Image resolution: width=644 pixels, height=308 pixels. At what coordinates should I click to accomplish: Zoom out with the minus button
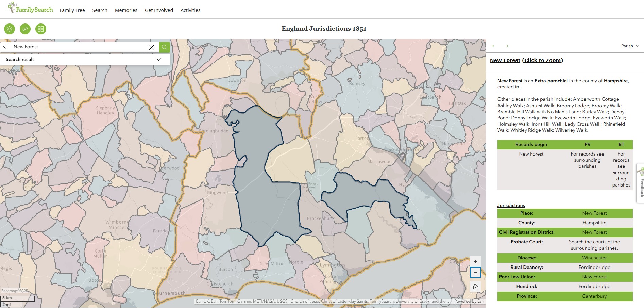coord(475,272)
